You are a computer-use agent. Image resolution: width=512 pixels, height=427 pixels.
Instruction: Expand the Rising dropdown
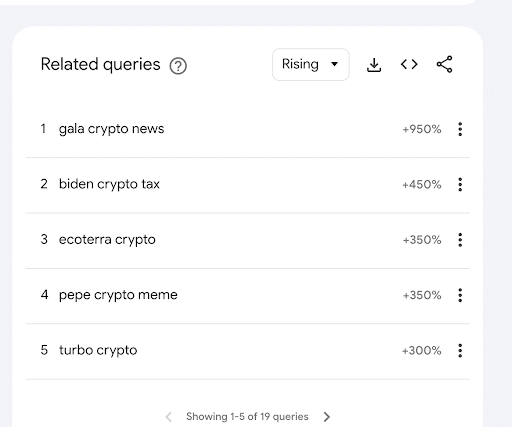pos(310,64)
